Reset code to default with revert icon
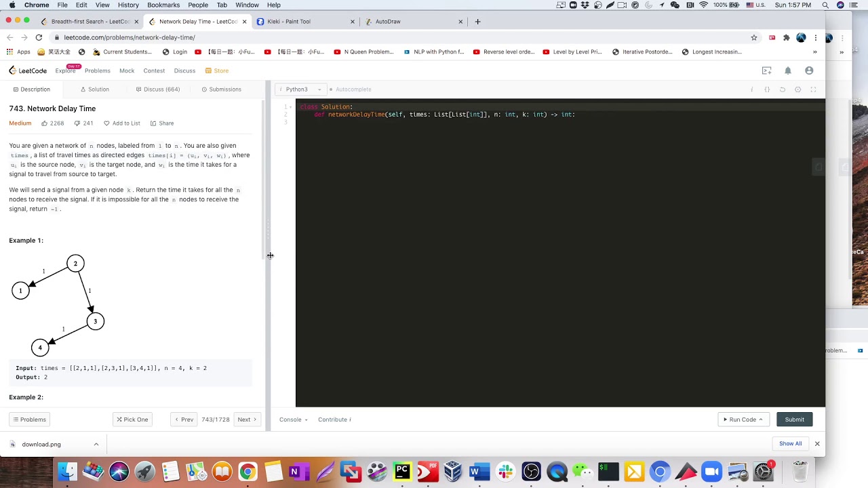Screen dimensions: 868x488 pos(782,89)
